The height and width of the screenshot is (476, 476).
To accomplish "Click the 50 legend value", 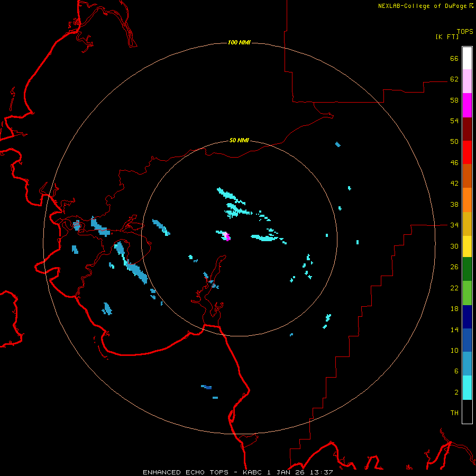I will tap(454, 141).
